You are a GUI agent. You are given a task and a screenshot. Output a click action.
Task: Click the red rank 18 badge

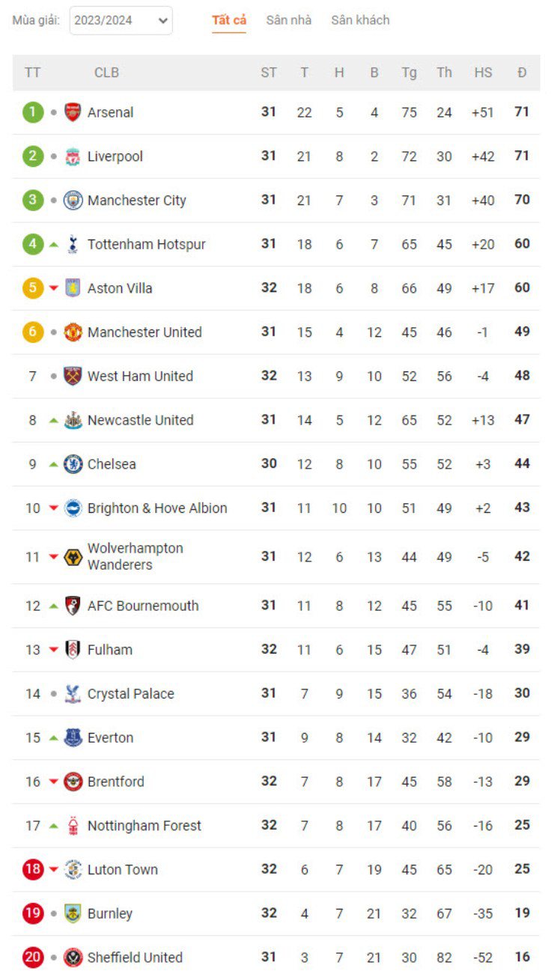[x=33, y=869]
